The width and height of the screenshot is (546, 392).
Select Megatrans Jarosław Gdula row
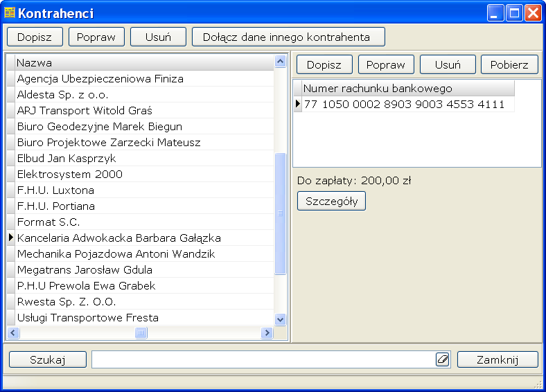click(85, 270)
